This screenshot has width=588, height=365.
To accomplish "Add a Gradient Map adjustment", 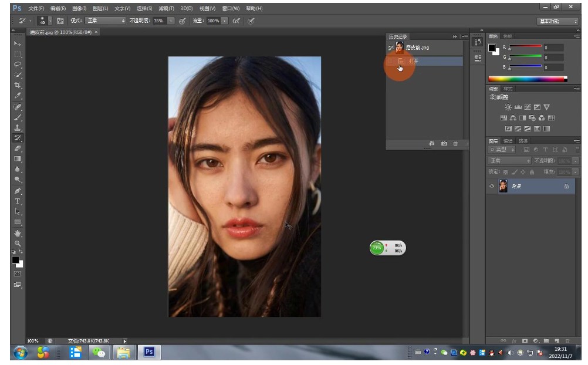I will pyautogui.click(x=547, y=129).
